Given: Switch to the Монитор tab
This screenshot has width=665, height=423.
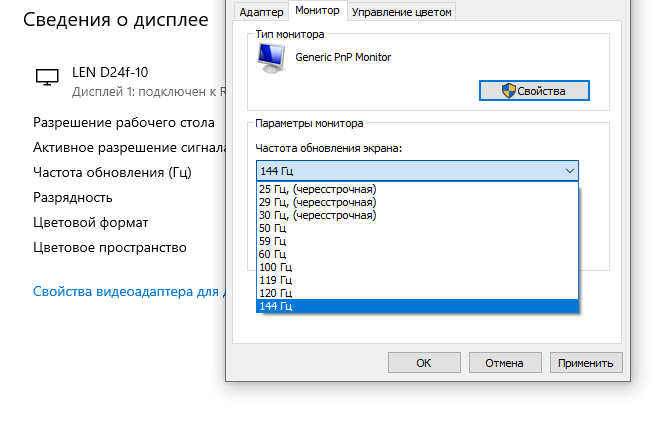Looking at the screenshot, I should [x=317, y=11].
